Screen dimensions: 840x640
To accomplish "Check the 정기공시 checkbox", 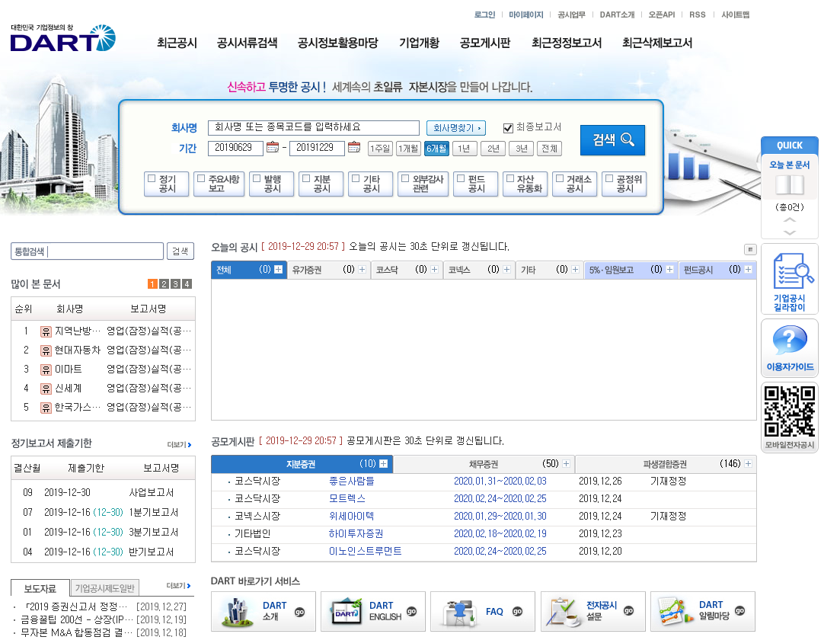I will point(152,178).
